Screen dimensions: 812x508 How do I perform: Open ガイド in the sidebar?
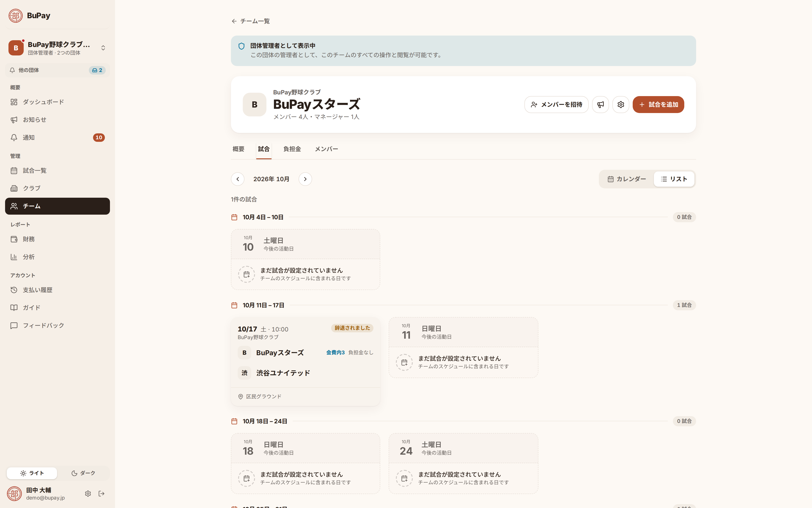coord(57,308)
